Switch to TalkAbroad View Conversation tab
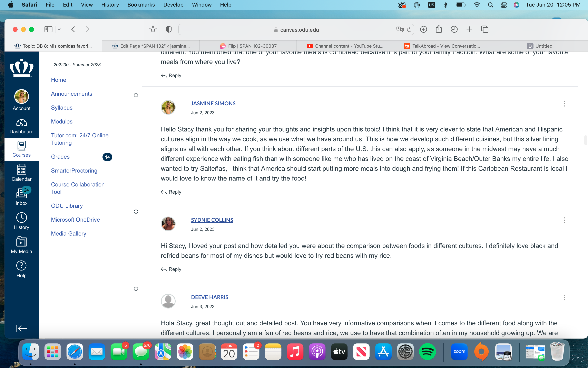588x368 pixels. coord(442,46)
